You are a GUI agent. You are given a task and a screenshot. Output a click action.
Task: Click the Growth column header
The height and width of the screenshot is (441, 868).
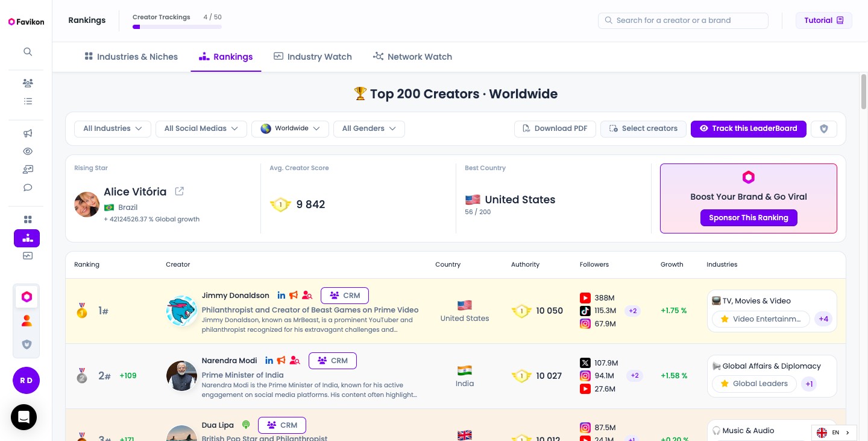coord(672,264)
